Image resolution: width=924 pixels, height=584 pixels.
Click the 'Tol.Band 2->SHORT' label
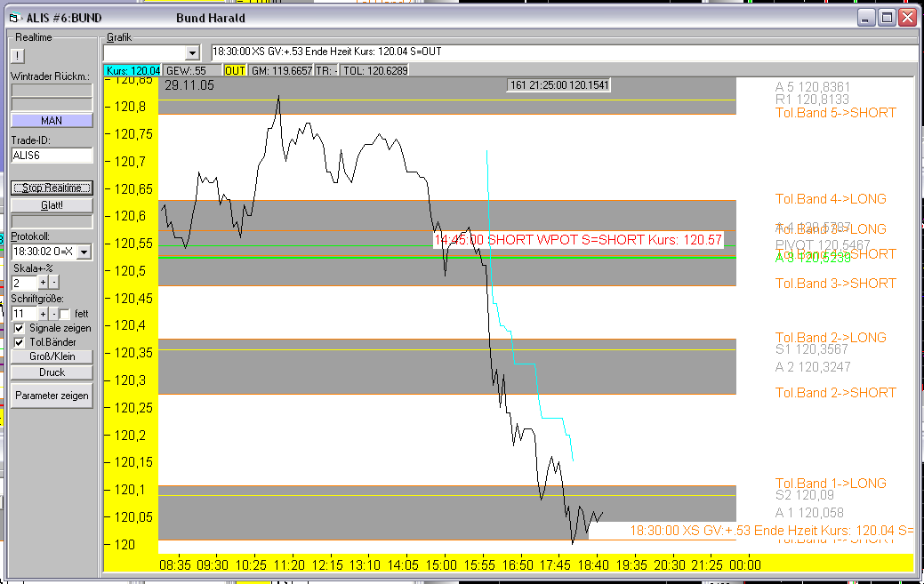pos(836,393)
